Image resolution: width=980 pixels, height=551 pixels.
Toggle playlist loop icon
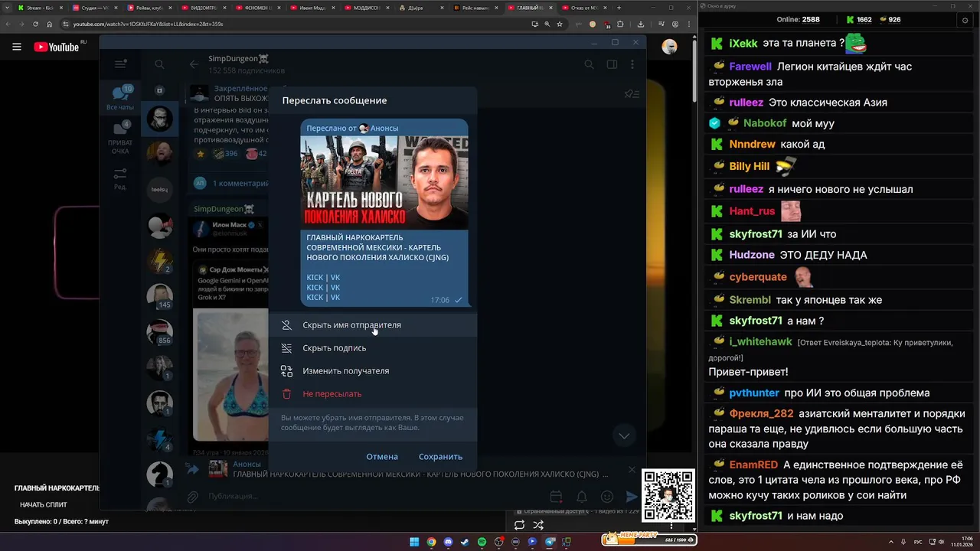519,525
